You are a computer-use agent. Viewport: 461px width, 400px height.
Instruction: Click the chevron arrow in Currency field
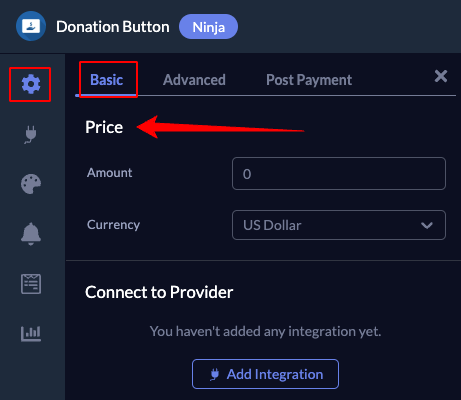tap(427, 225)
